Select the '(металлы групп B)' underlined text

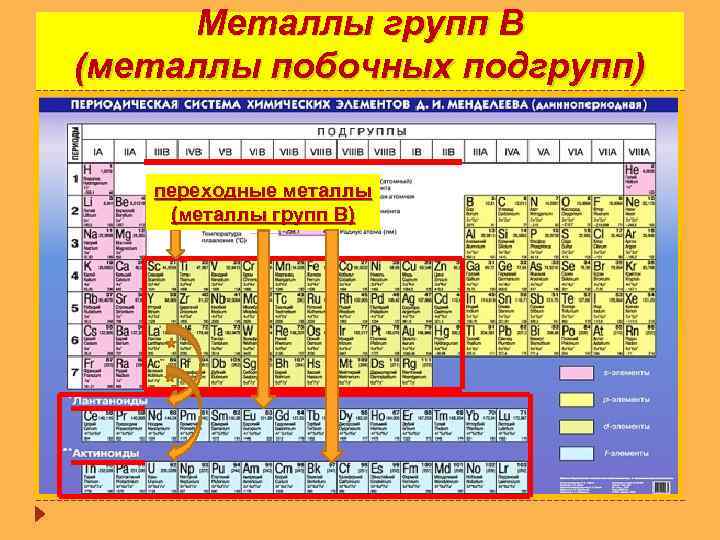click(x=263, y=214)
